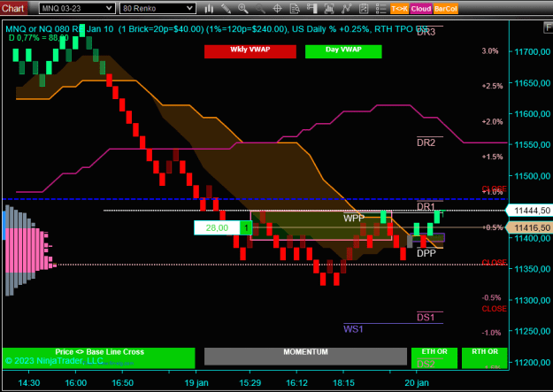Click the 18:15 time label
Screen dimensions: 553x392
coord(344,383)
